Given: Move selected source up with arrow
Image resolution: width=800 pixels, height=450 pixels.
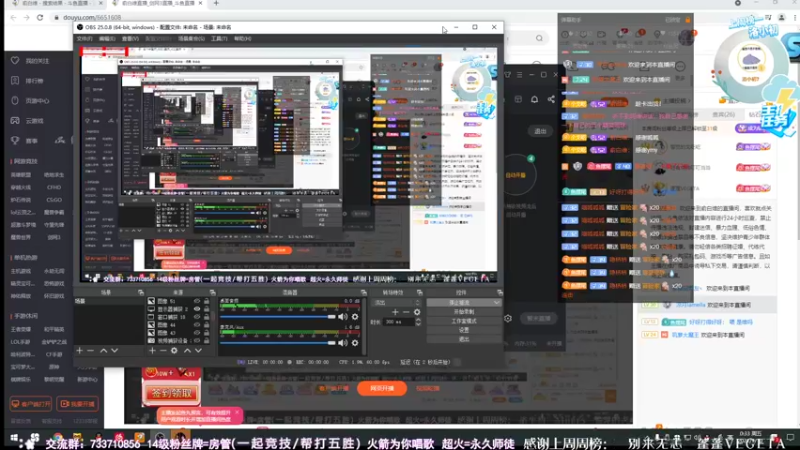Looking at the screenshot, I should point(187,351).
